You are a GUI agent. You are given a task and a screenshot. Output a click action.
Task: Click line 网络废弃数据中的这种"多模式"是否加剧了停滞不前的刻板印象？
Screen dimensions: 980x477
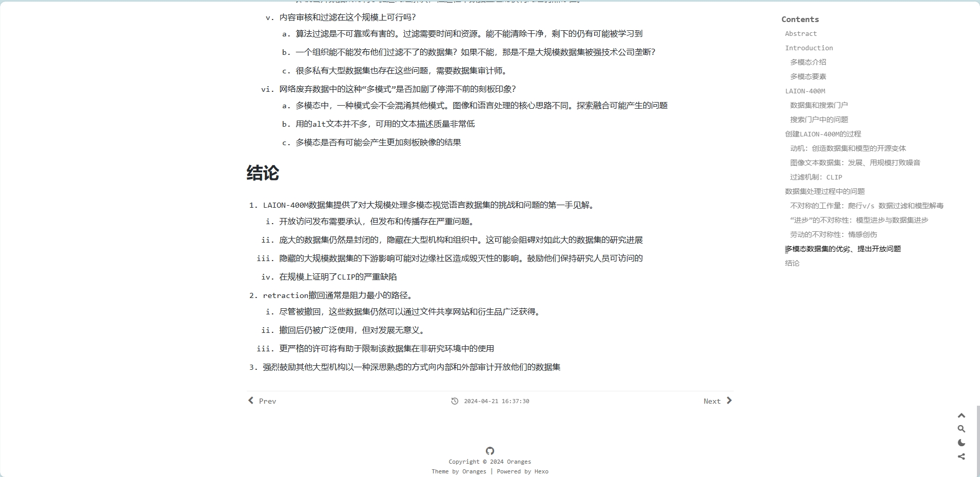coord(398,89)
